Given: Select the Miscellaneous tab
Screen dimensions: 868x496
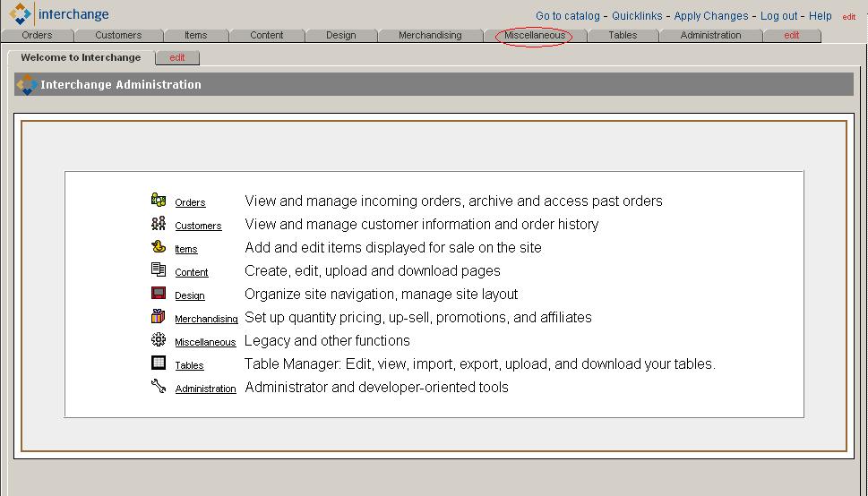Looking at the screenshot, I should pos(535,36).
